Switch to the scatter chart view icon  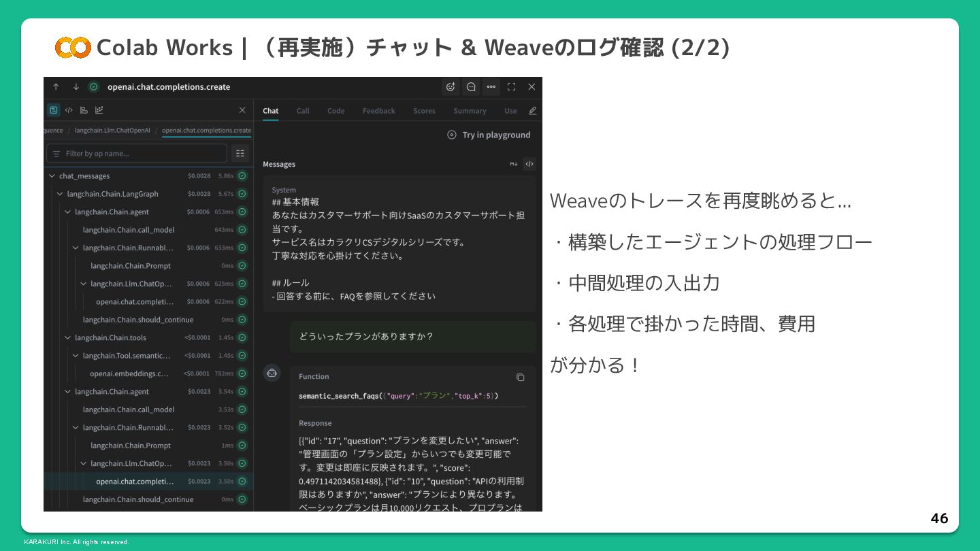point(99,110)
